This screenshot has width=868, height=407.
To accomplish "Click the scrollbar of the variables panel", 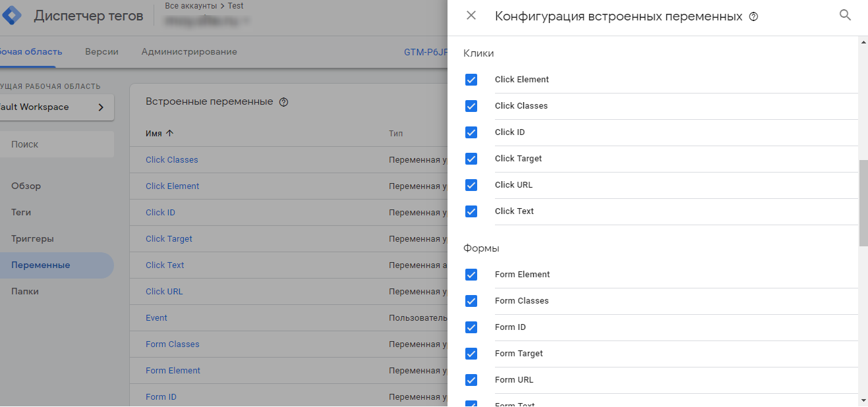I will pos(863,198).
